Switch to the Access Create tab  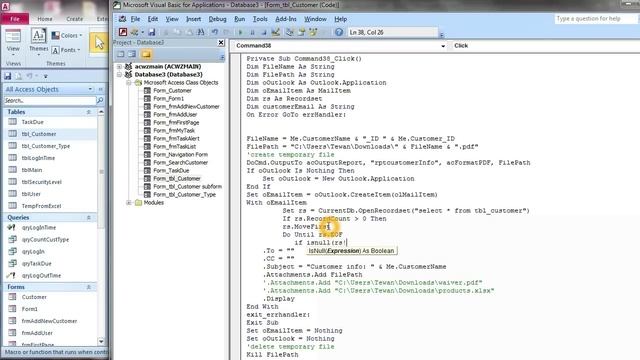tap(74, 19)
